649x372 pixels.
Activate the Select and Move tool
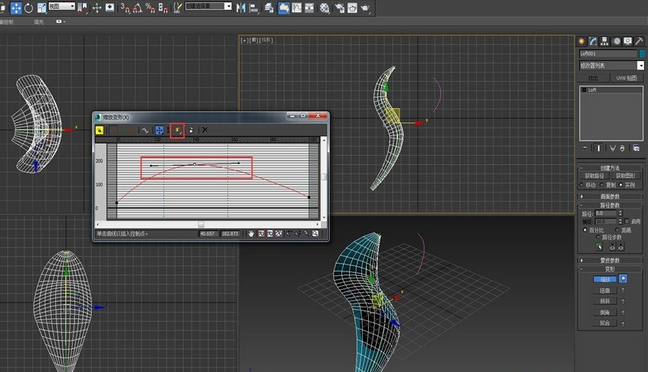tap(16, 7)
